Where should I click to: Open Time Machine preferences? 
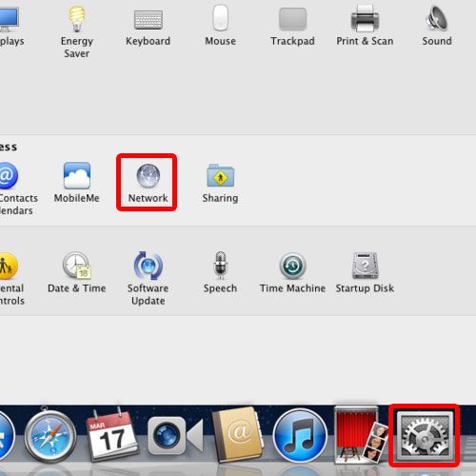(x=292, y=273)
